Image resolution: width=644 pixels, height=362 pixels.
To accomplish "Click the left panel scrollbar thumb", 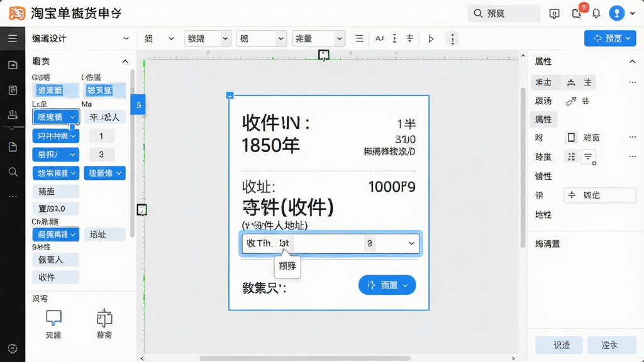I will (132, 153).
